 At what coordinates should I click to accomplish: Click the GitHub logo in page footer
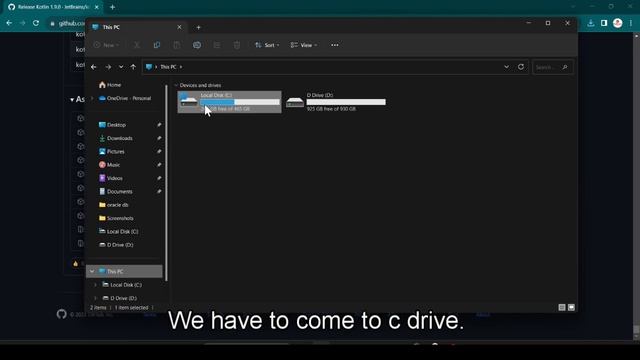click(x=62, y=314)
